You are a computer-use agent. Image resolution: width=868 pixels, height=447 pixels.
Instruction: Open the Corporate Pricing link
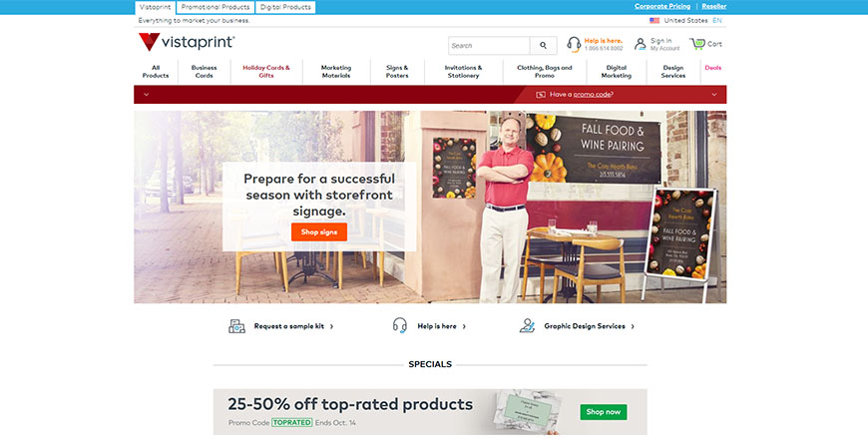(x=662, y=7)
